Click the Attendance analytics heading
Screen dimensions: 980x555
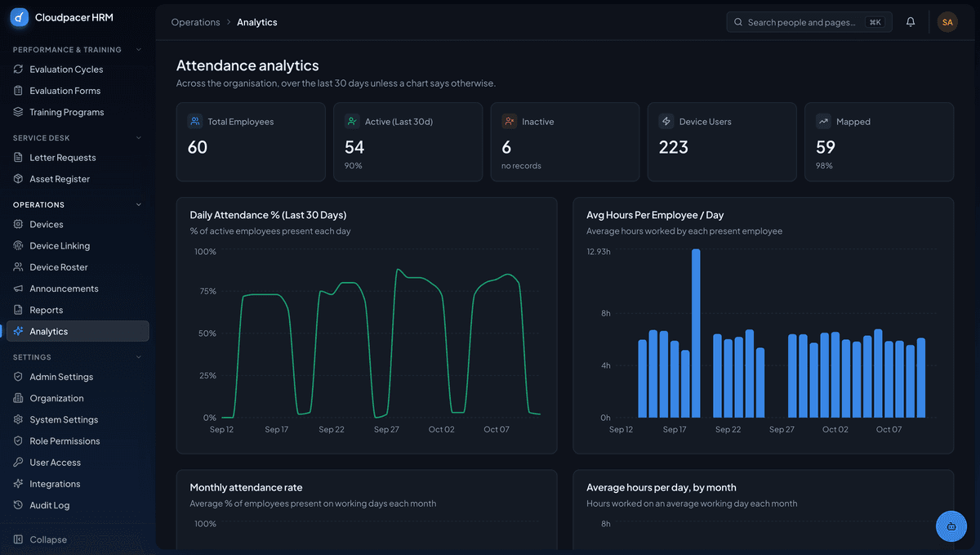point(247,65)
